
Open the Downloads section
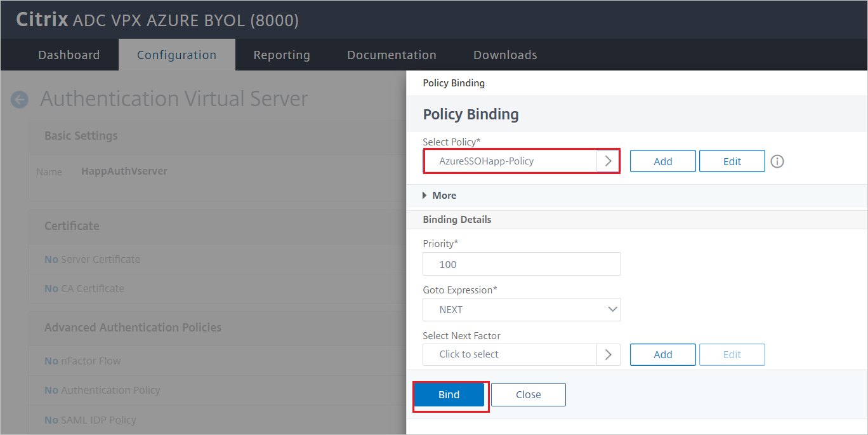505,55
